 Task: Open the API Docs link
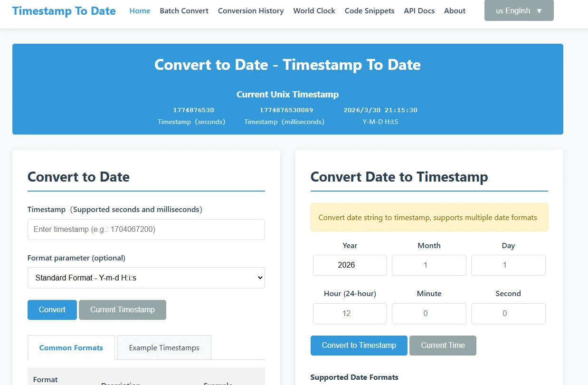(419, 11)
